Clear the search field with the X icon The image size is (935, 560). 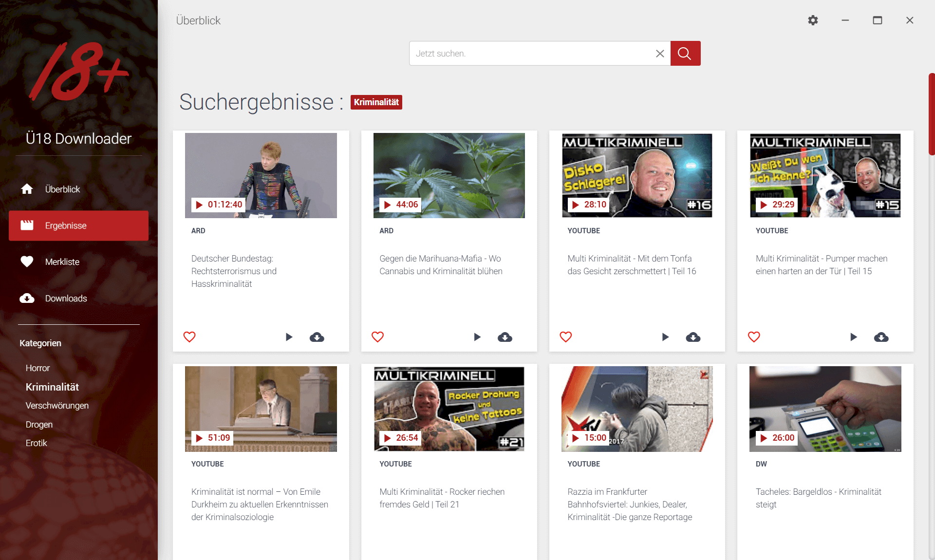660,54
